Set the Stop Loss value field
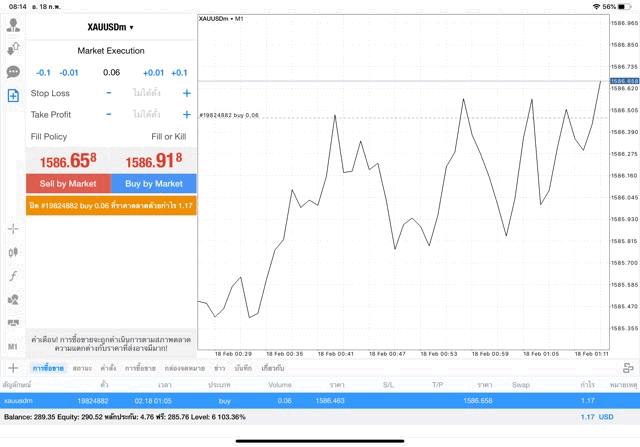The width and height of the screenshot is (640, 447). point(147,93)
